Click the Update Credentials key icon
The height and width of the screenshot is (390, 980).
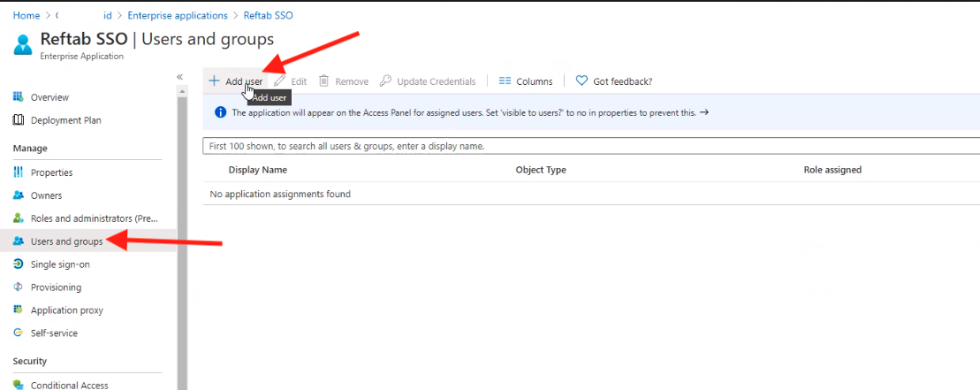point(385,81)
